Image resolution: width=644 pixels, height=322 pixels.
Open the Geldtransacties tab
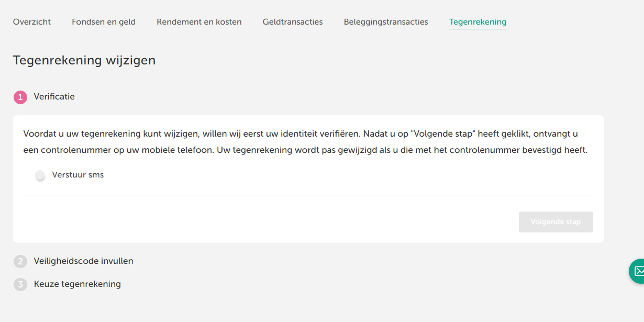pyautogui.click(x=293, y=22)
